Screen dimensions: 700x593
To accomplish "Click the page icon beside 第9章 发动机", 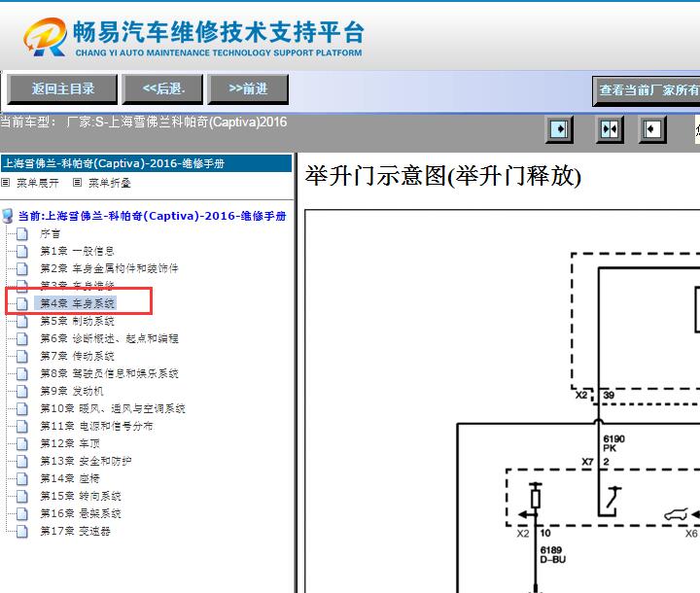I will click(21, 392).
